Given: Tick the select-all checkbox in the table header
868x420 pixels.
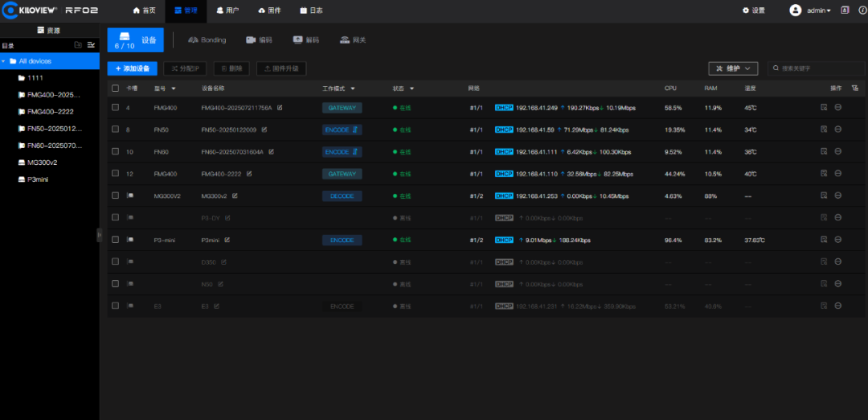Looking at the screenshot, I should coord(115,89).
